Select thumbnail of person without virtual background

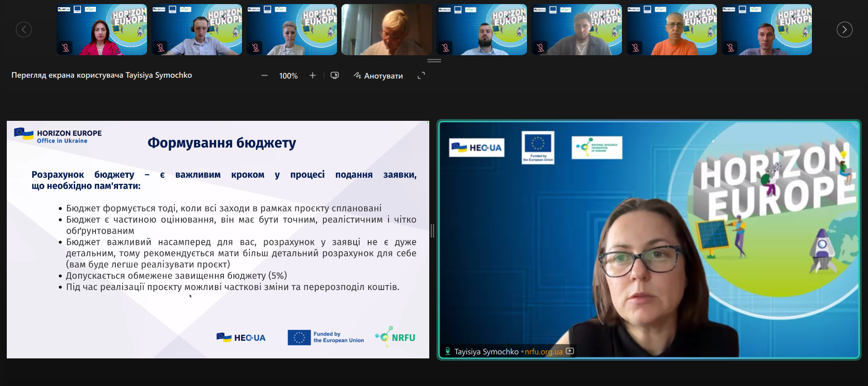click(x=387, y=30)
